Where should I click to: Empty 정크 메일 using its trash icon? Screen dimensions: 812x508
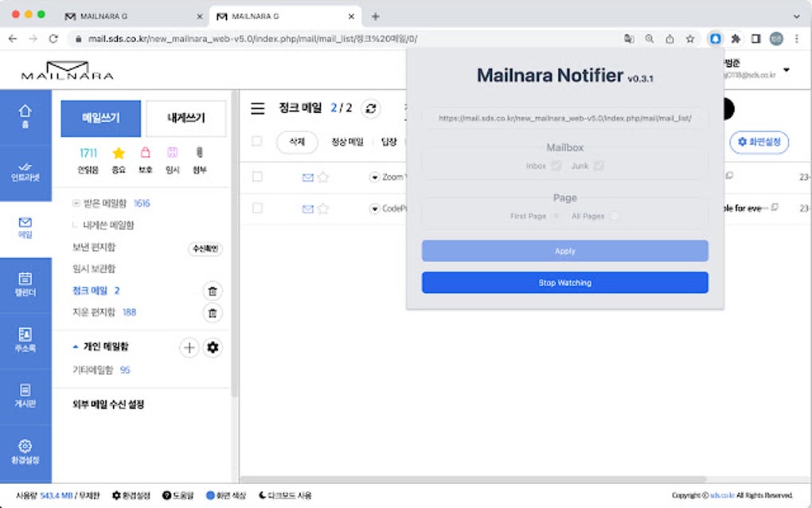(x=212, y=291)
